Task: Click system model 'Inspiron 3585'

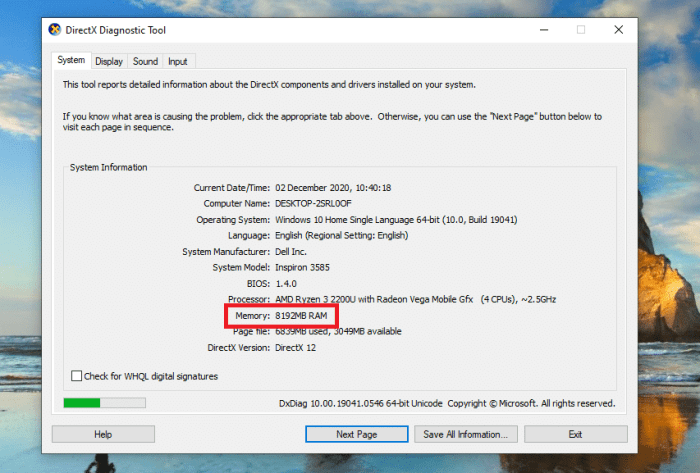Action: (302, 267)
